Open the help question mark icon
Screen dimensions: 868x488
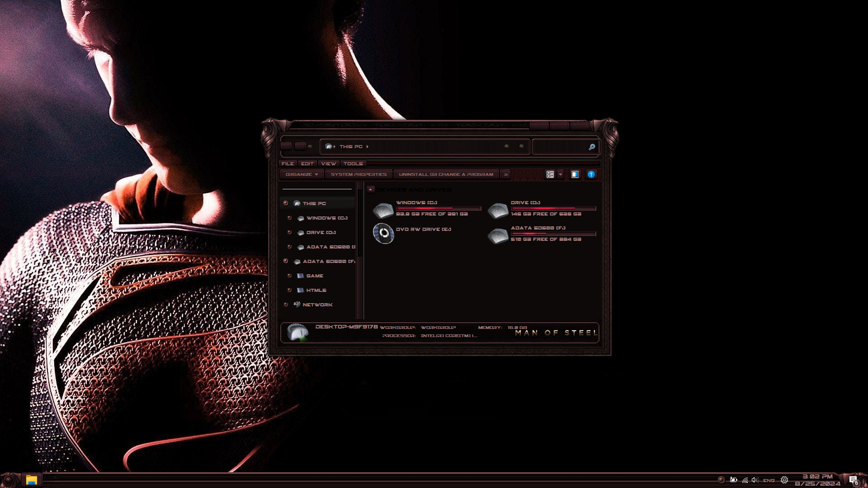coord(591,174)
